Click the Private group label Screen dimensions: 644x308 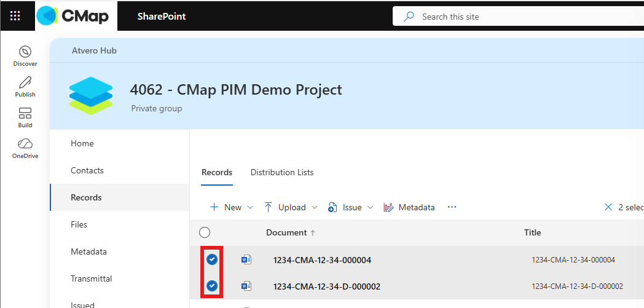(x=157, y=109)
